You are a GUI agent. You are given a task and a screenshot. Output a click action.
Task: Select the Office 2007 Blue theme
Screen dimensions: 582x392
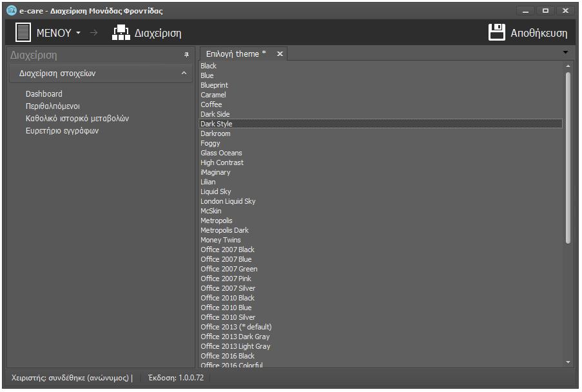(381, 259)
